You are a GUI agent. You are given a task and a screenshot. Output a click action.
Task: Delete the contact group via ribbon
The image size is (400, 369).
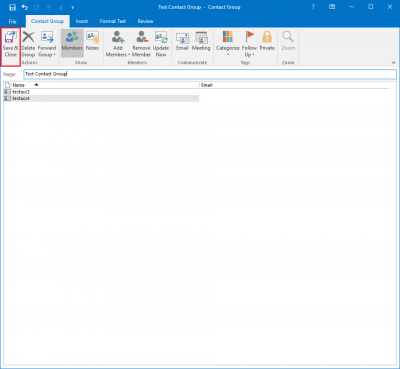pyautogui.click(x=28, y=45)
